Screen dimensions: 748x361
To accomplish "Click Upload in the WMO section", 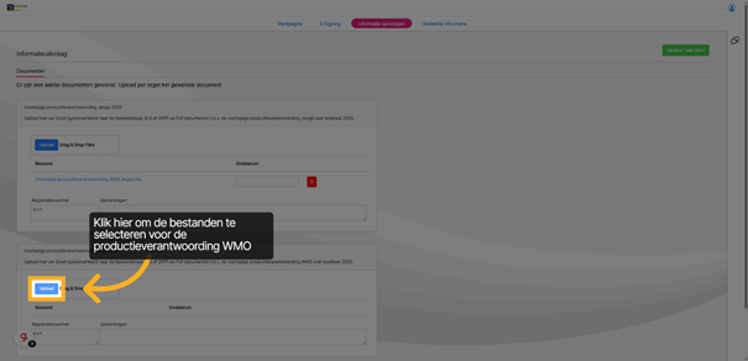I will [46, 289].
